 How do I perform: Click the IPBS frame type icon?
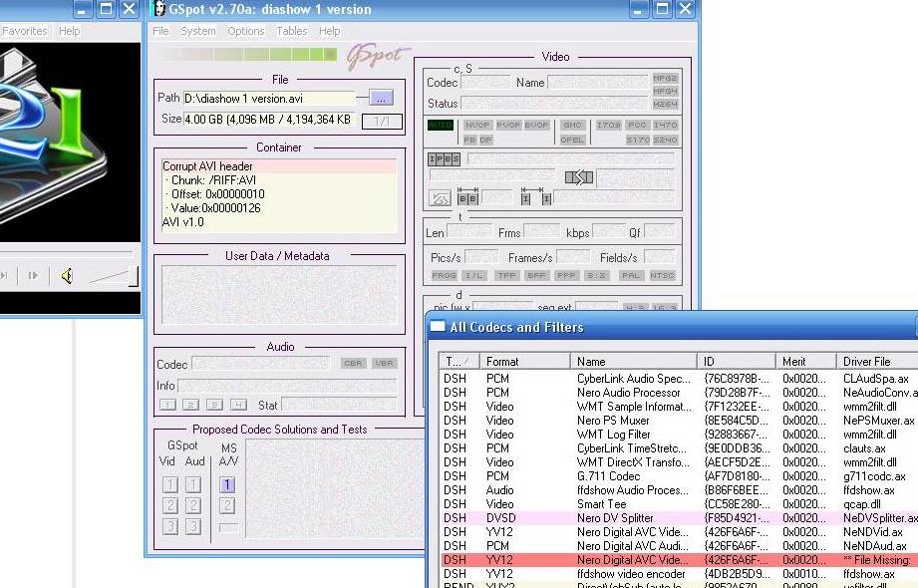(444, 159)
